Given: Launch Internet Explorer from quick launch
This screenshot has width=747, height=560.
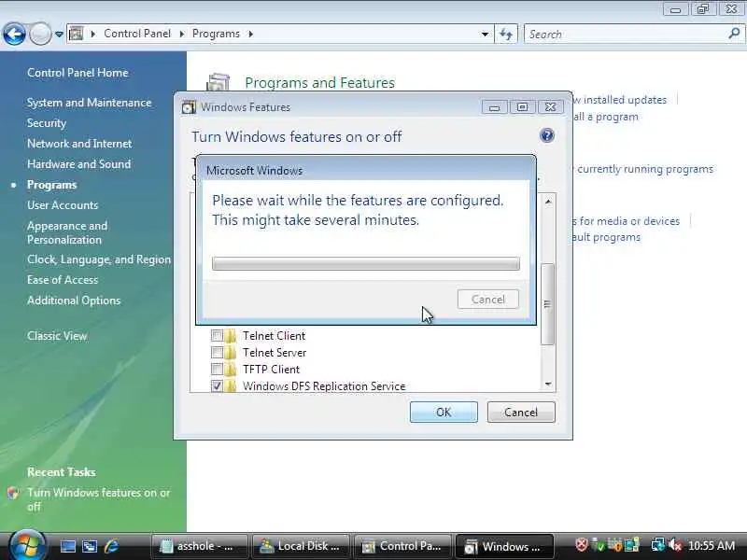Looking at the screenshot, I should 111,546.
